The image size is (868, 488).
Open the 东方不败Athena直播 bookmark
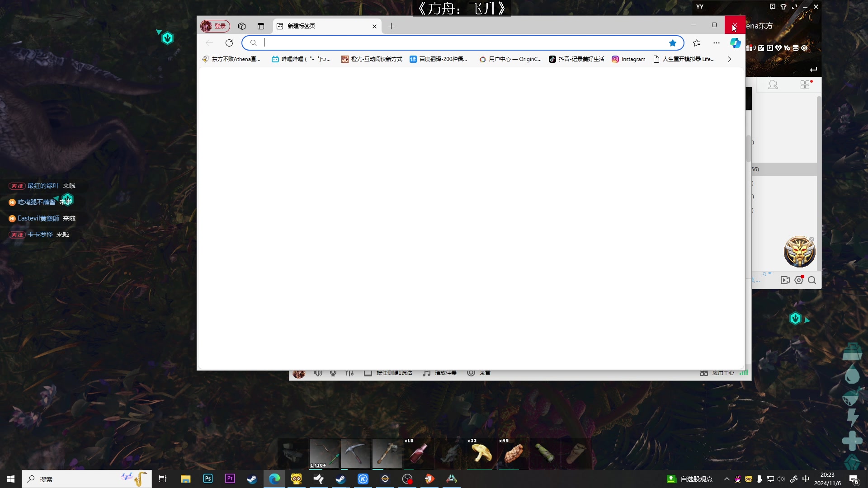click(231, 59)
